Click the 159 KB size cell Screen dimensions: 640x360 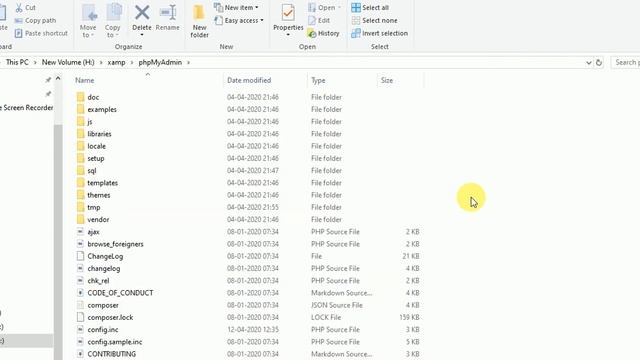[x=409, y=318]
